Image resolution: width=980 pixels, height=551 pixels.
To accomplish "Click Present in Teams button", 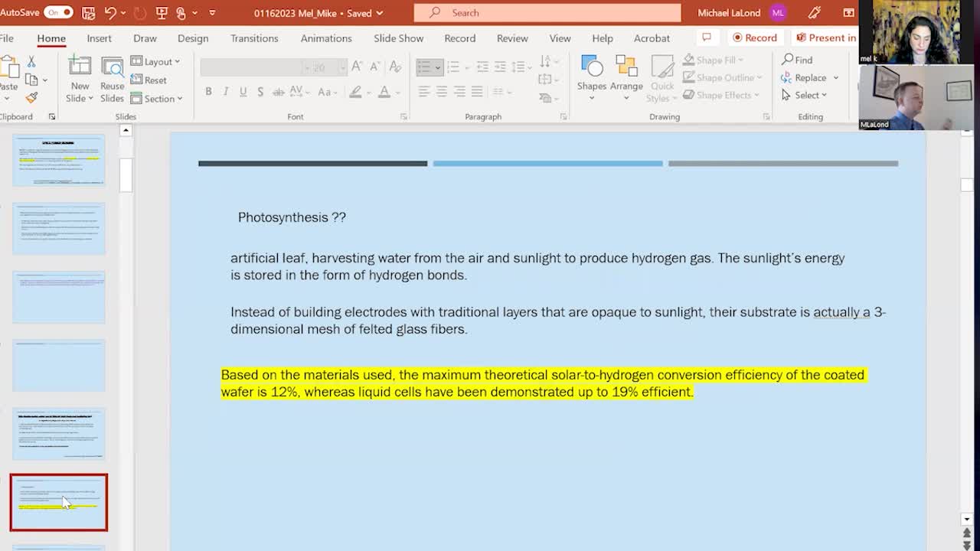I will click(825, 37).
